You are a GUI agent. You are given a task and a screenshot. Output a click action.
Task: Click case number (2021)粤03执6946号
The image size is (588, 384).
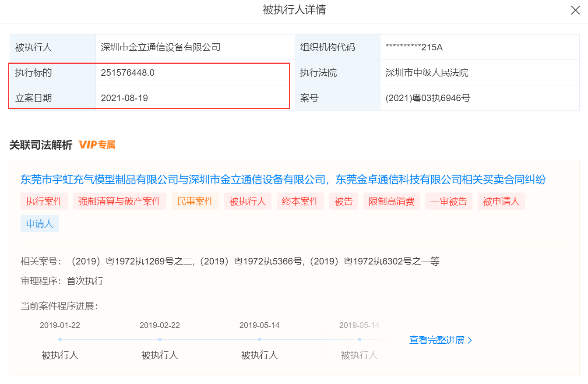(x=428, y=98)
